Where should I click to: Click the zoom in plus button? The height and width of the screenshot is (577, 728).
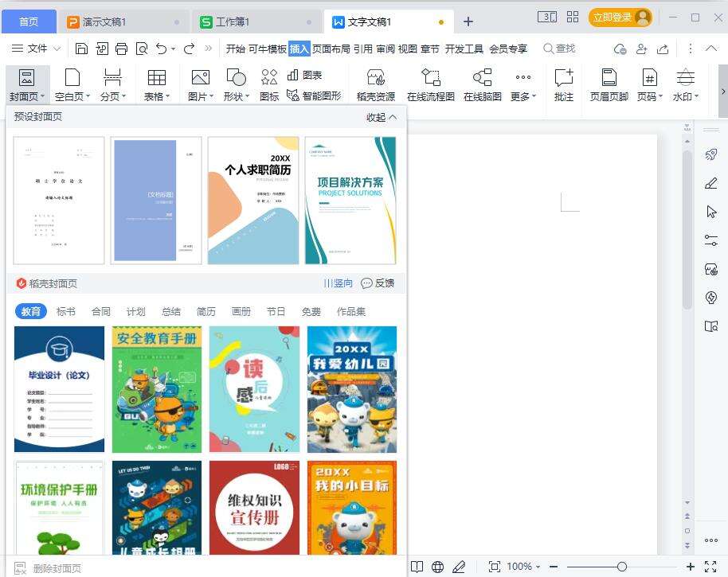[x=691, y=567]
